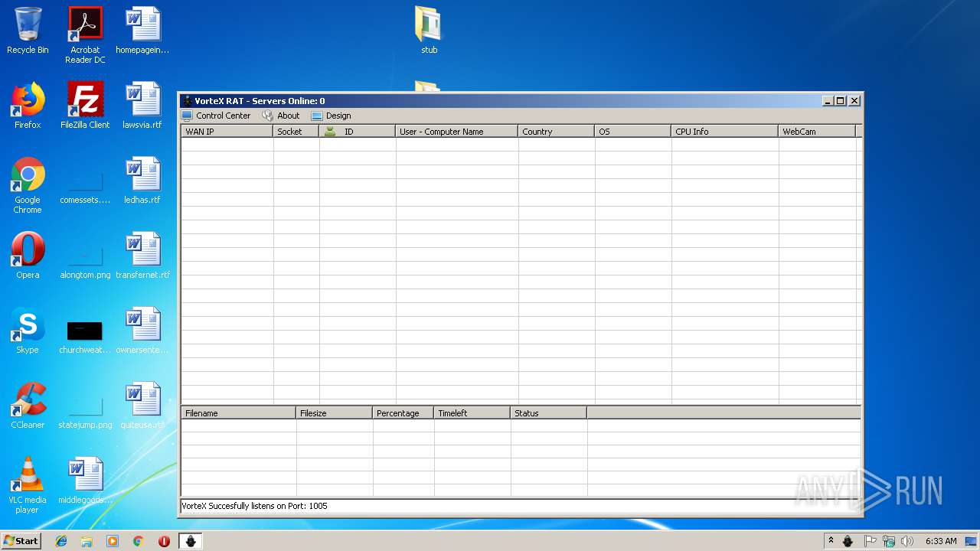Click the status bar port message
Viewport: 980px width, 551px height.
(x=254, y=506)
